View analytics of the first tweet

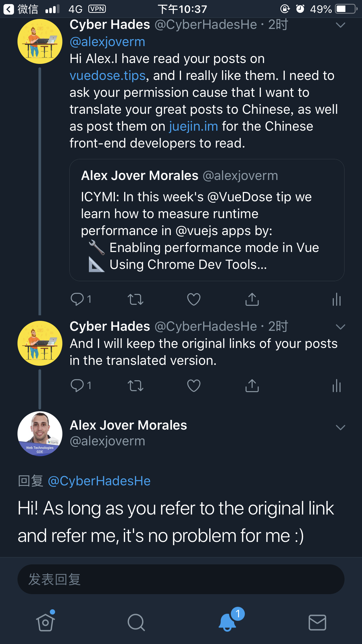(x=337, y=299)
